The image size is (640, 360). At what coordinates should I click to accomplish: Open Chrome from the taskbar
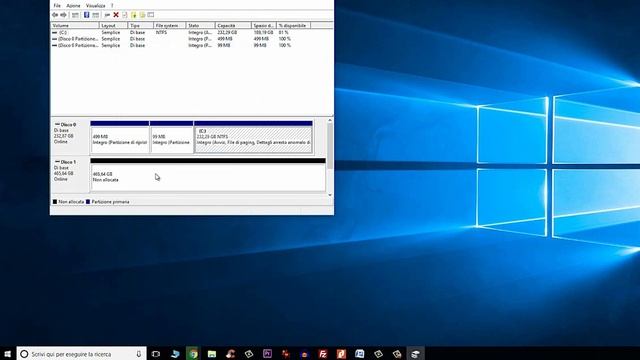[193, 353]
